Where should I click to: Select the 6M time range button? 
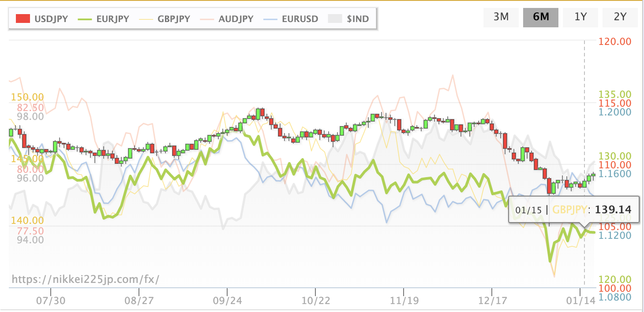541,17
